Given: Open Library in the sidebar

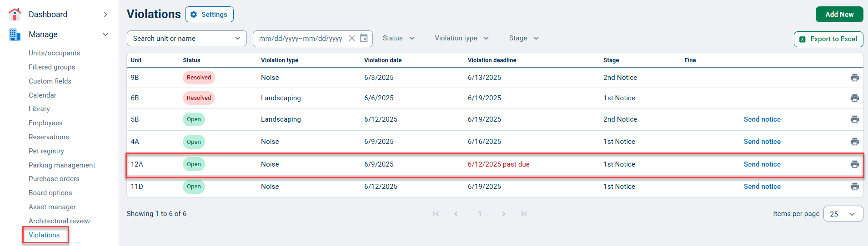Looking at the screenshot, I should point(39,109).
